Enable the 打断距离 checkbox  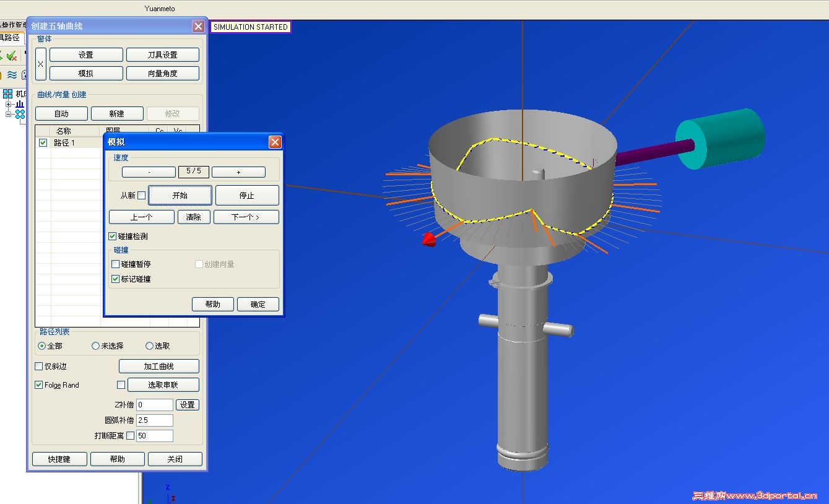(130, 436)
